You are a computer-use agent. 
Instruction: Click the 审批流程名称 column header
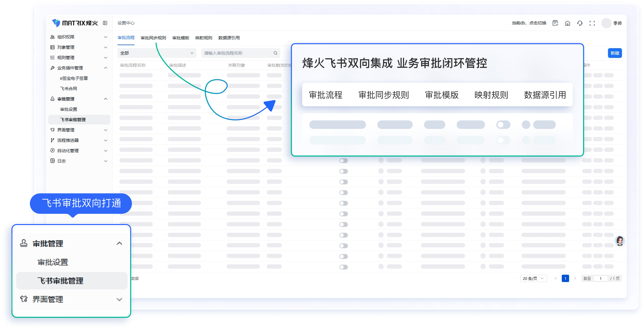[133, 65]
